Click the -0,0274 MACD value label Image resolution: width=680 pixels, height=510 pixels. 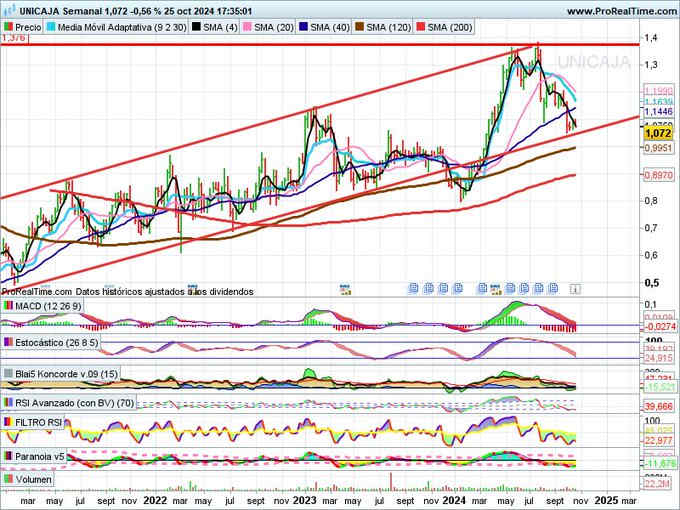tap(659, 326)
